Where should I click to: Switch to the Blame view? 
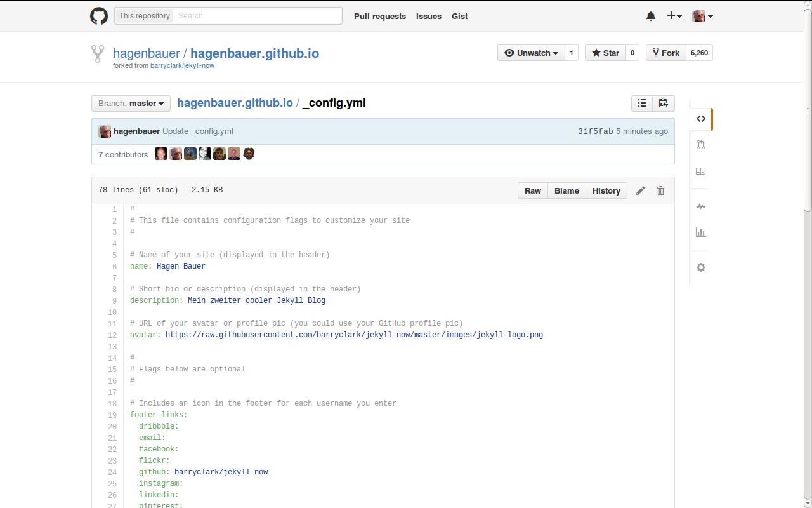click(566, 190)
